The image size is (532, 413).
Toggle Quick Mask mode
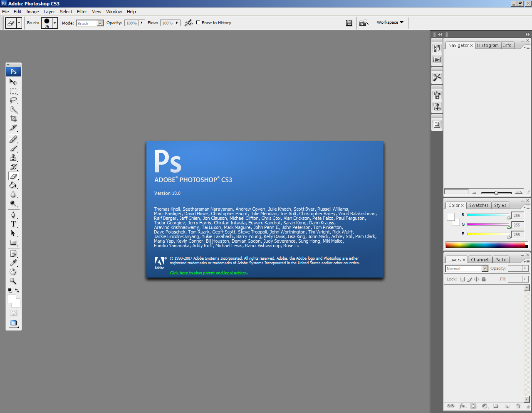click(14, 312)
